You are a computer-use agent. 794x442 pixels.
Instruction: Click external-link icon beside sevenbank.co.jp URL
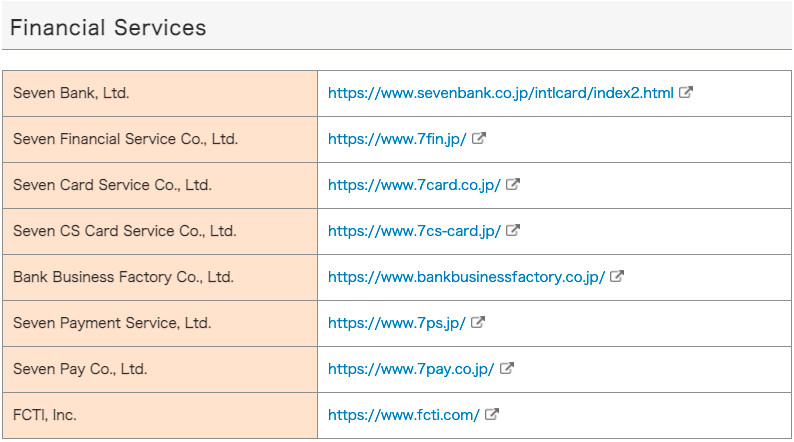coord(686,93)
